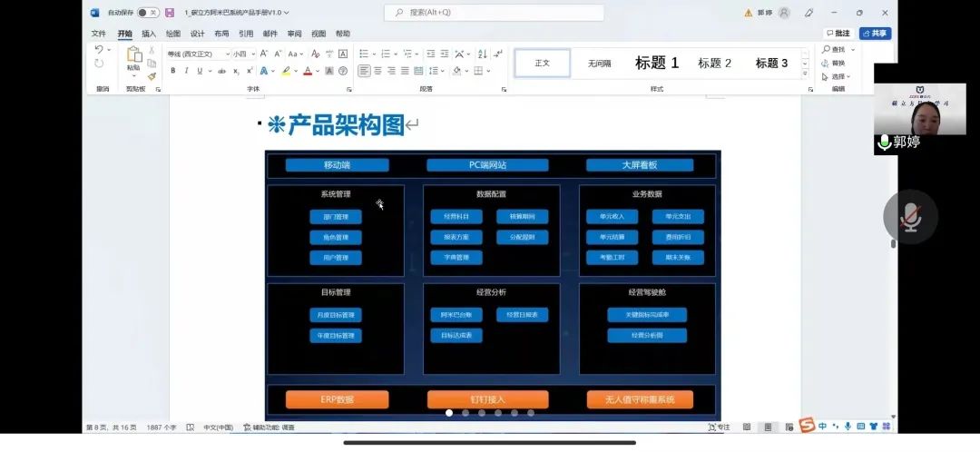The height and width of the screenshot is (452, 980).
Task: Click the strikethrough (ab) icon
Action: point(221,71)
